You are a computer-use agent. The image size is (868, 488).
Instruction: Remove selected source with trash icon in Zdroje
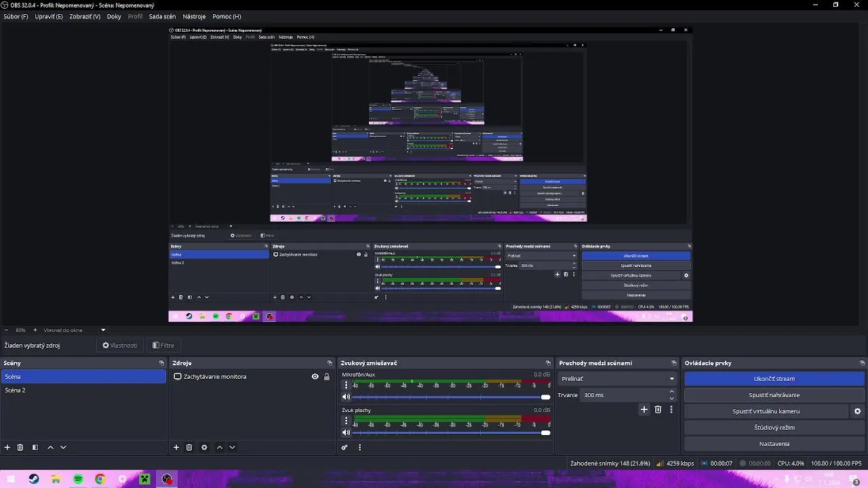point(189,447)
